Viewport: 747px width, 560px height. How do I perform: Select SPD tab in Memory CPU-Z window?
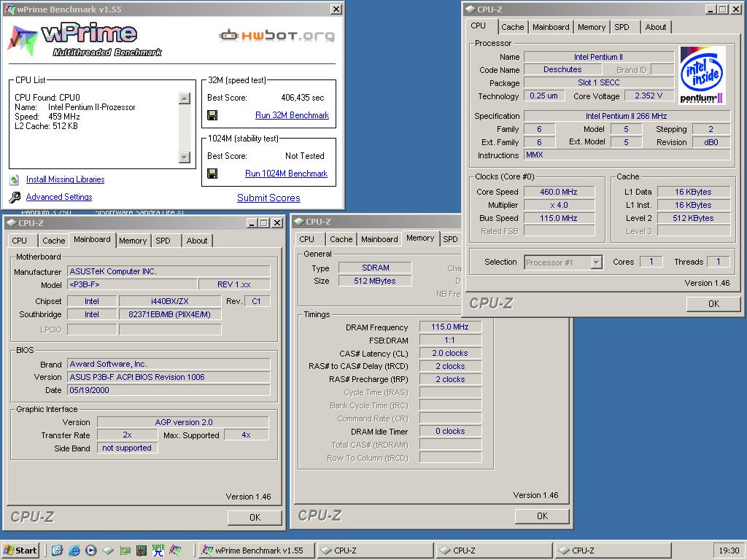(x=450, y=239)
